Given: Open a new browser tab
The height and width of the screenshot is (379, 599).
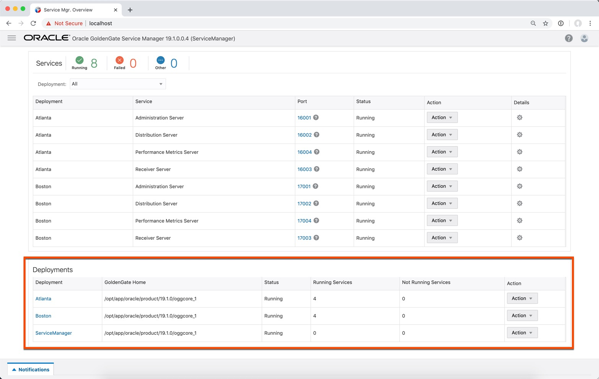Looking at the screenshot, I should [x=130, y=10].
